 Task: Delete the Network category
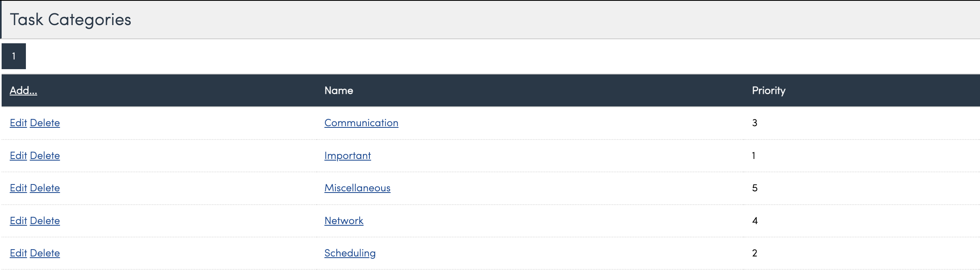(x=45, y=220)
